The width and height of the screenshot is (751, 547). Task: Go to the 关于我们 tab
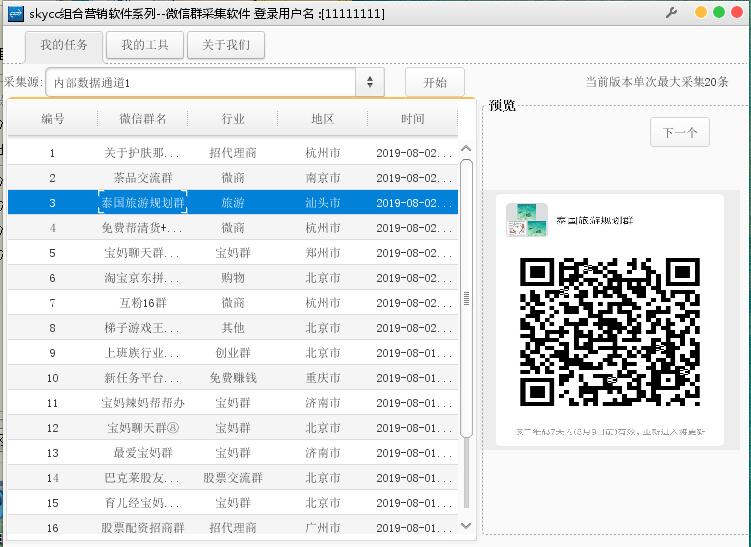(226, 45)
